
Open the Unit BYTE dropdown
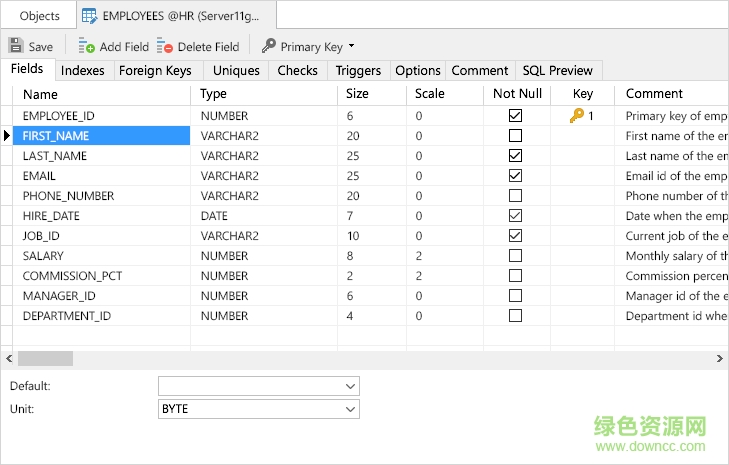click(x=350, y=409)
